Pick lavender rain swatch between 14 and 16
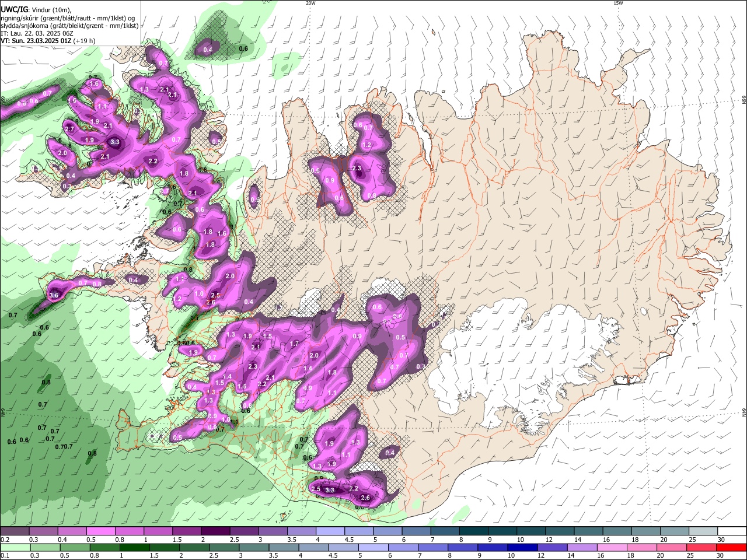The height and width of the screenshot is (560, 747). (582, 547)
